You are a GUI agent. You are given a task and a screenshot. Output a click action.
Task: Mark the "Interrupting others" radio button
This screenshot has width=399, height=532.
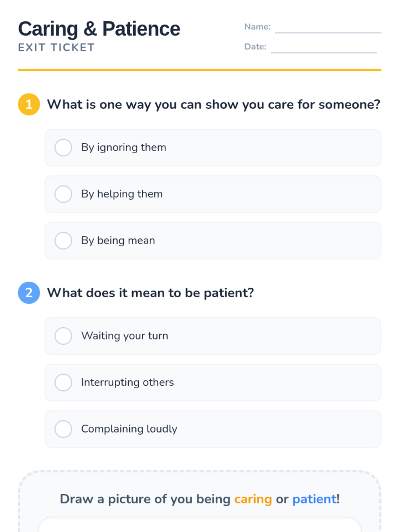pyautogui.click(x=63, y=382)
